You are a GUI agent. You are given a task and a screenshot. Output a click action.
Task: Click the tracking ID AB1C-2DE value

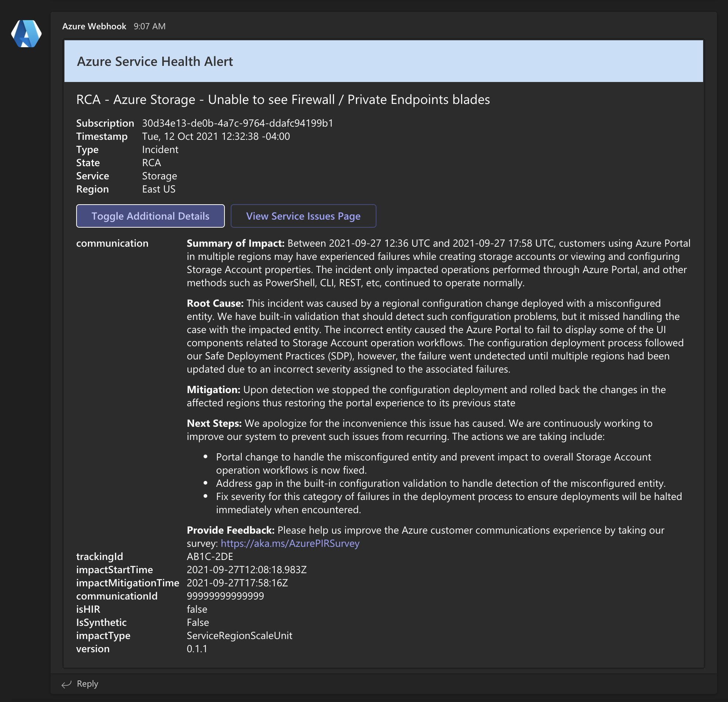(x=210, y=556)
